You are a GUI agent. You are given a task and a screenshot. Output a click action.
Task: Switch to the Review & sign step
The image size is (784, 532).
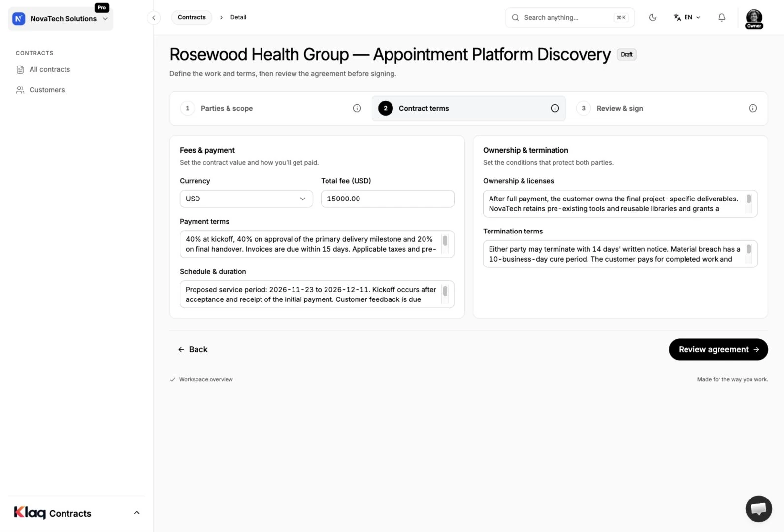tap(667, 108)
